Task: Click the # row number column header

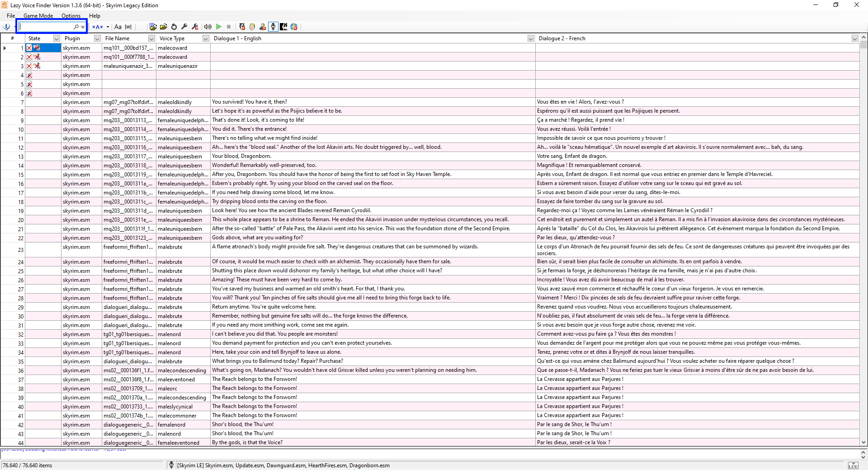Action: pyautogui.click(x=13, y=38)
